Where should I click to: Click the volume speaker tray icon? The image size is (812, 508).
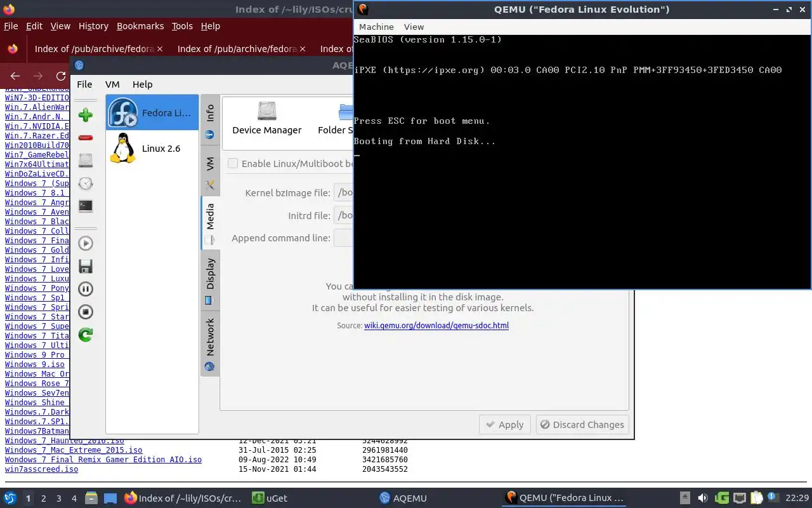click(702, 498)
